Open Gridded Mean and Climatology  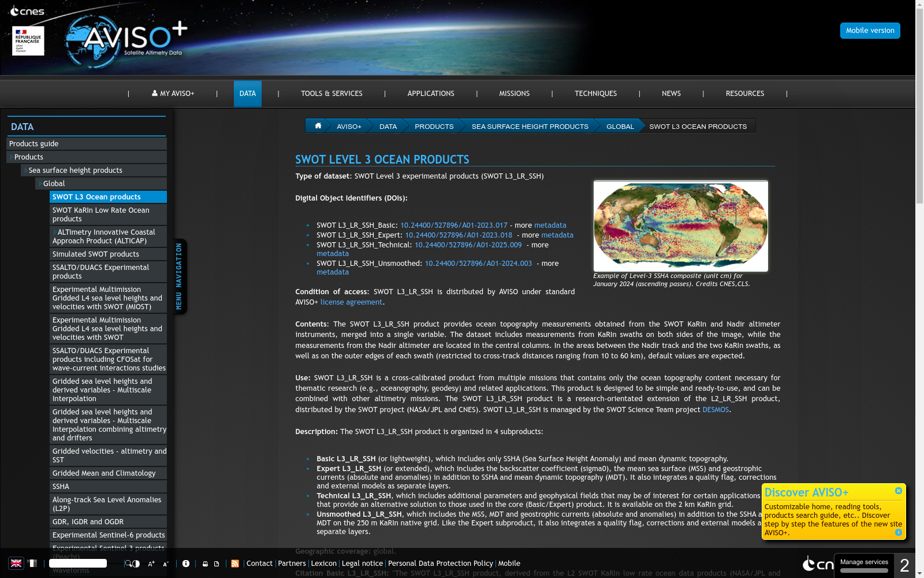108,473
